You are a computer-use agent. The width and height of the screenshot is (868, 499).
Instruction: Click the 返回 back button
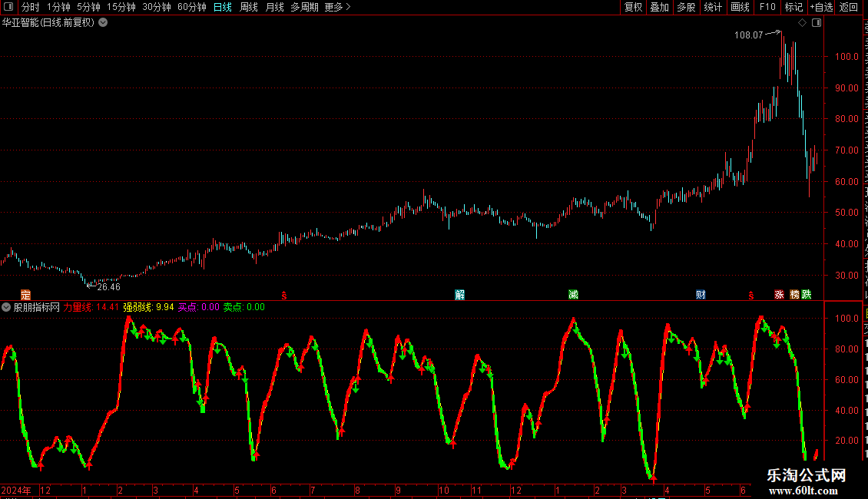click(x=849, y=7)
